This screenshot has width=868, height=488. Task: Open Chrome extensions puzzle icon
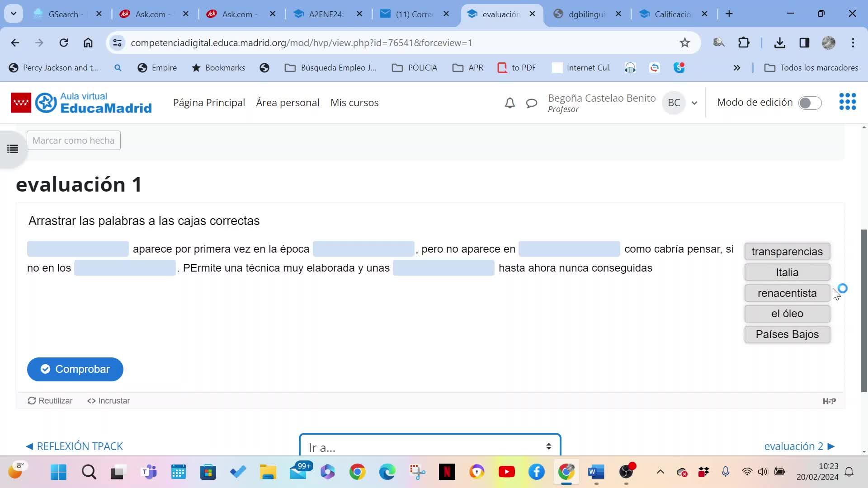pos(744,43)
